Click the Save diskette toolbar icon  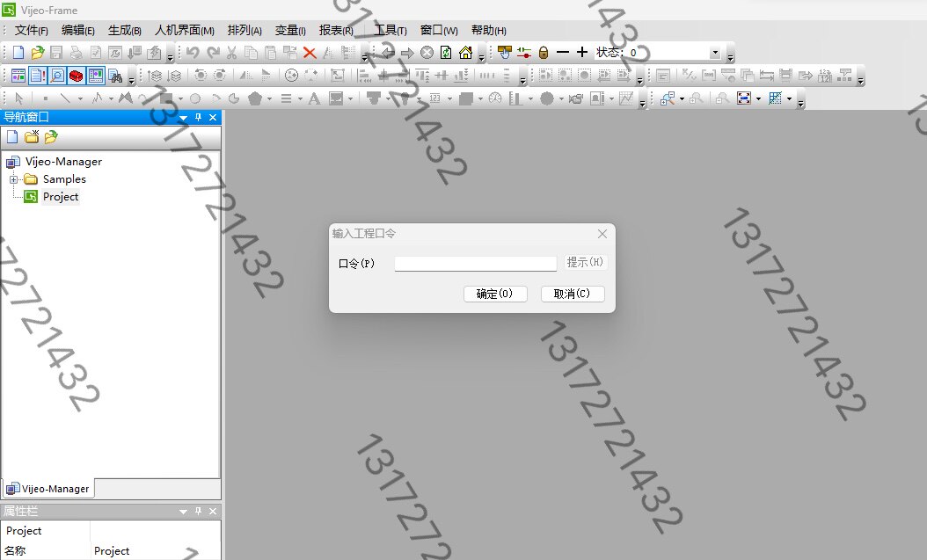[56, 53]
